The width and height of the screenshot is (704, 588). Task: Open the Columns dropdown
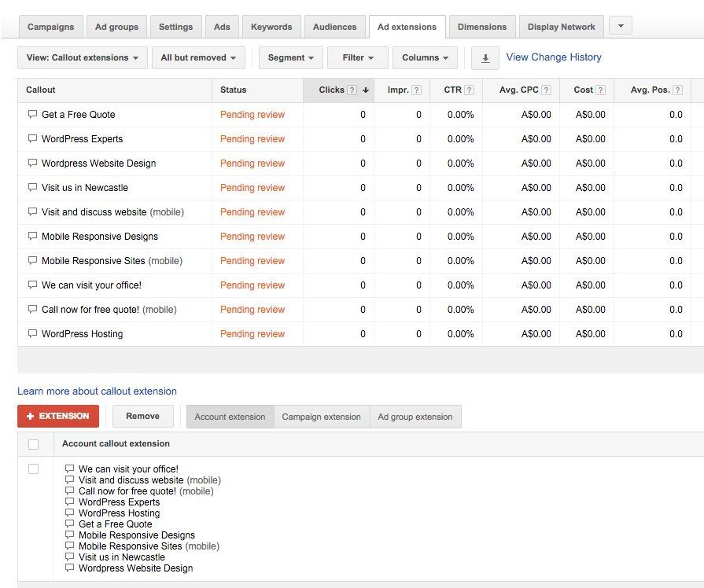click(425, 57)
